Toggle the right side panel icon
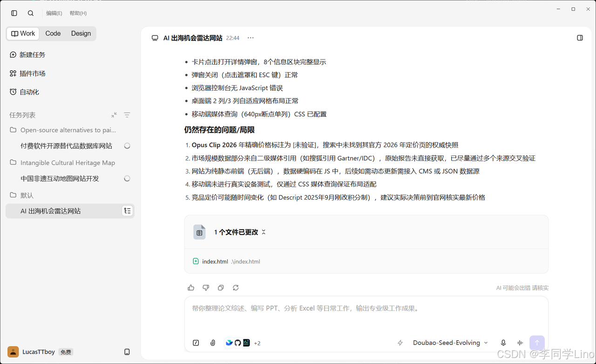 click(580, 38)
